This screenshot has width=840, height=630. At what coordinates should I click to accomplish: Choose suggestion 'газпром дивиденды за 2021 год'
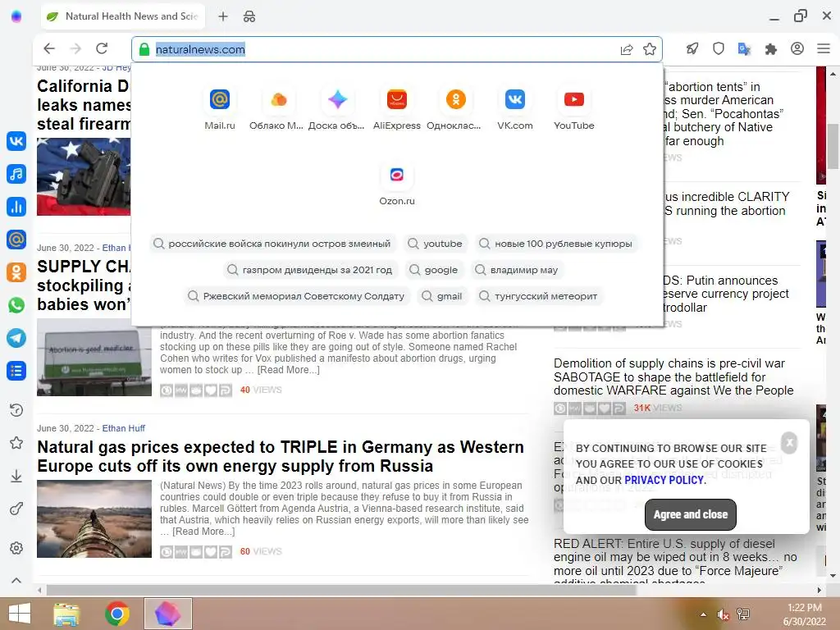310,270
